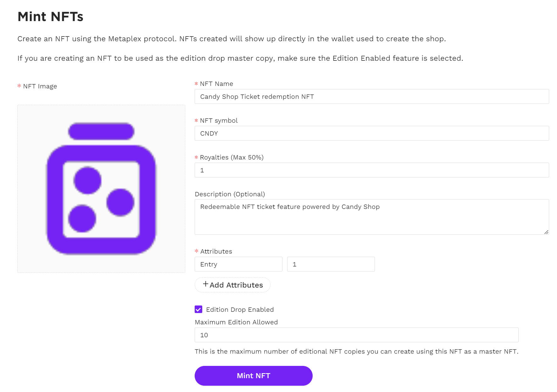Click the NFT Image label

[40, 86]
